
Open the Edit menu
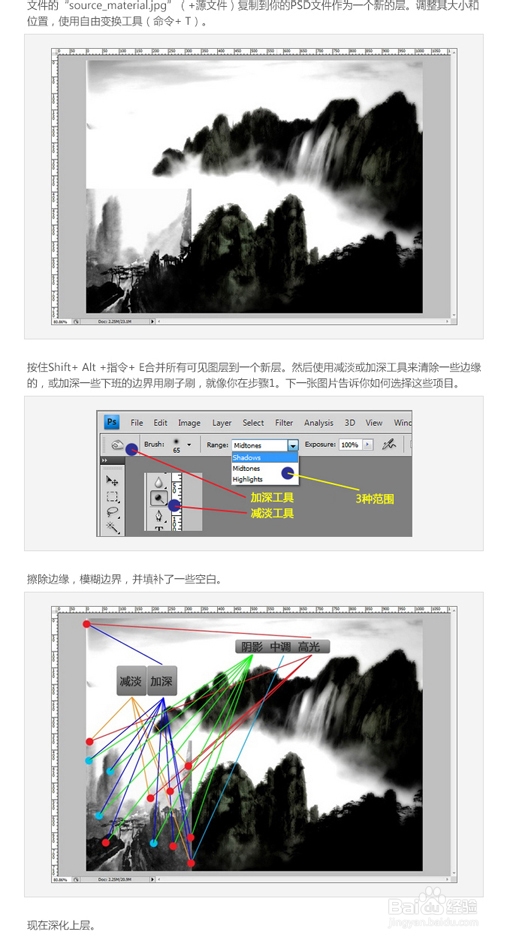pos(160,423)
